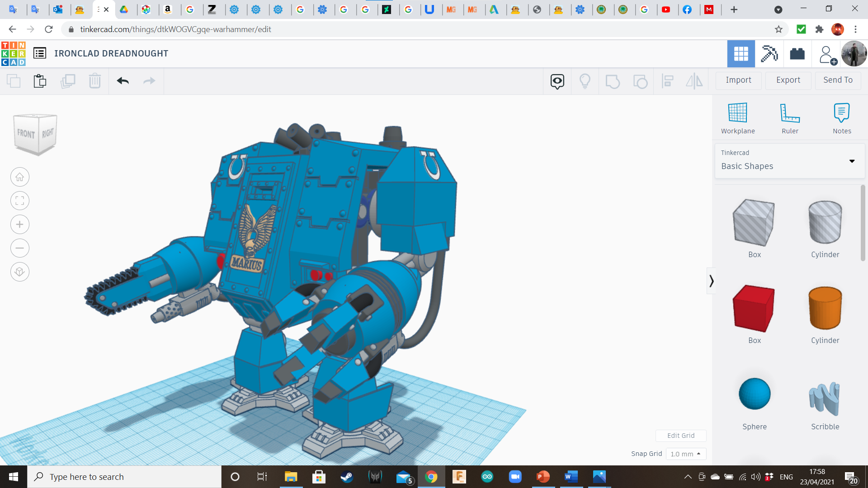This screenshot has height=488, width=868.
Task: Open Edit Grid settings
Action: pos(680,435)
